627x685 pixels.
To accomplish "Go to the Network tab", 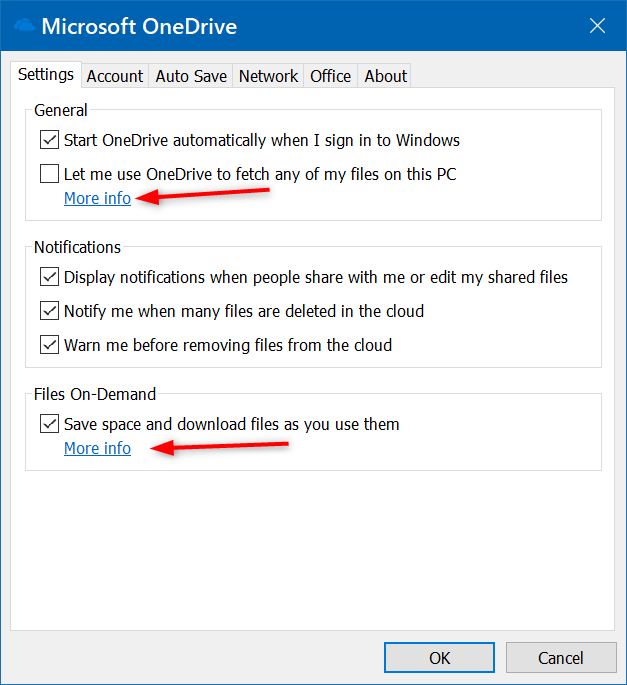I will tap(268, 76).
